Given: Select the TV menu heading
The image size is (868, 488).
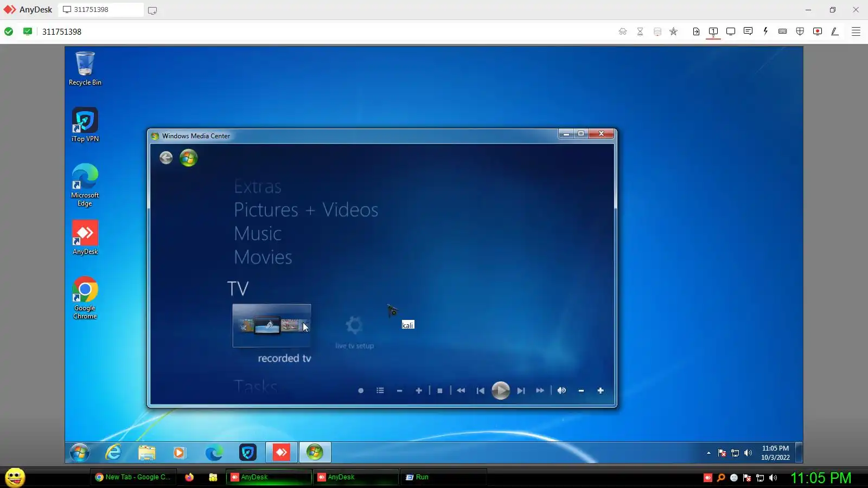Looking at the screenshot, I should [238, 288].
